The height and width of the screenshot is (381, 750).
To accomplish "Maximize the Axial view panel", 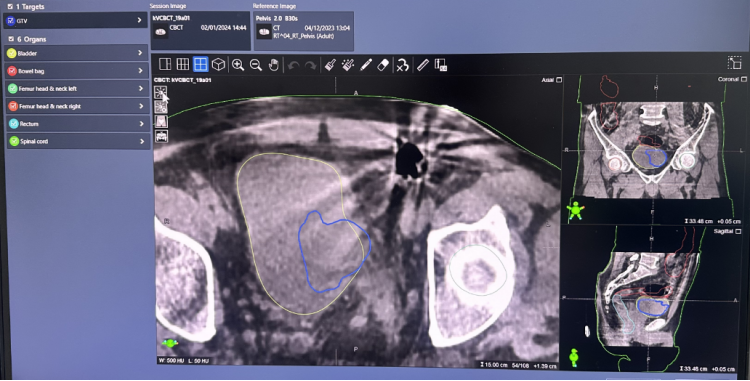I will point(559,80).
